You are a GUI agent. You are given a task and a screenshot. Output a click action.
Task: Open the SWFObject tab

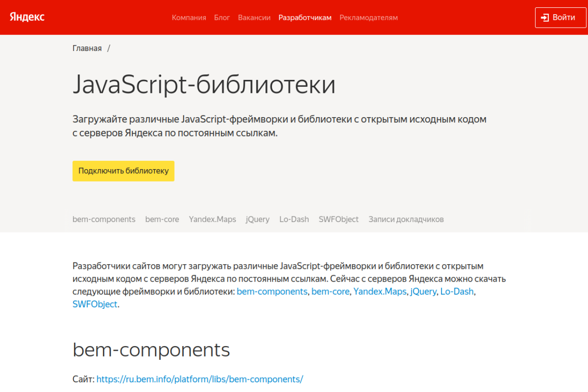[x=339, y=219]
